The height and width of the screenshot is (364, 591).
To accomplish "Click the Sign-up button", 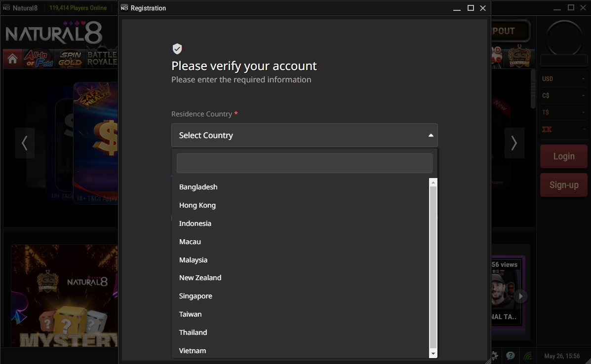I will [x=563, y=185].
